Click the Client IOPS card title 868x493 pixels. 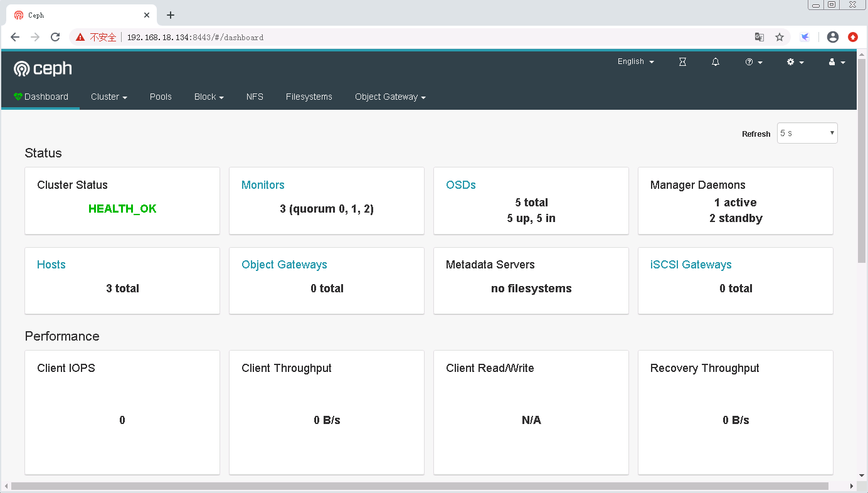pos(66,368)
